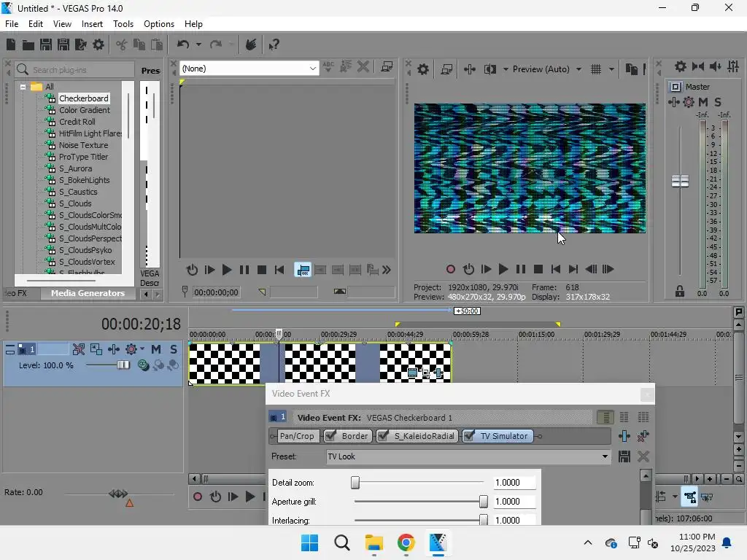Open the Render As toolbar icon

click(x=81, y=44)
